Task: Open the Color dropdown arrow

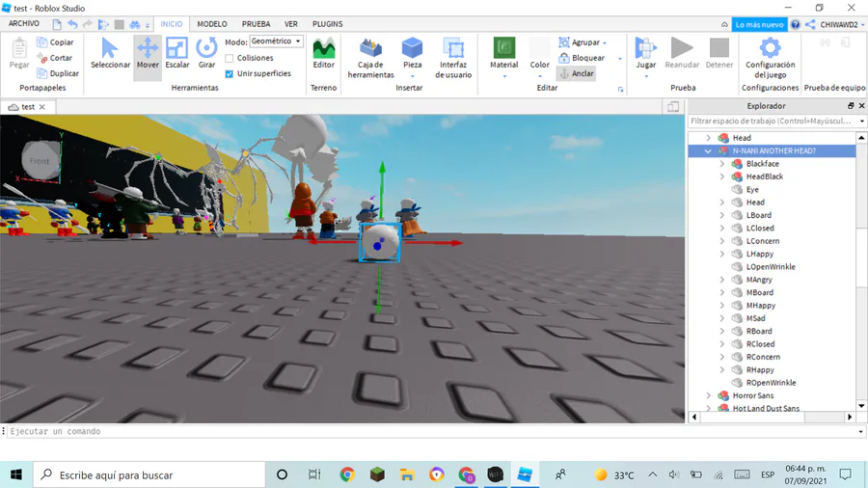Action: (540, 76)
